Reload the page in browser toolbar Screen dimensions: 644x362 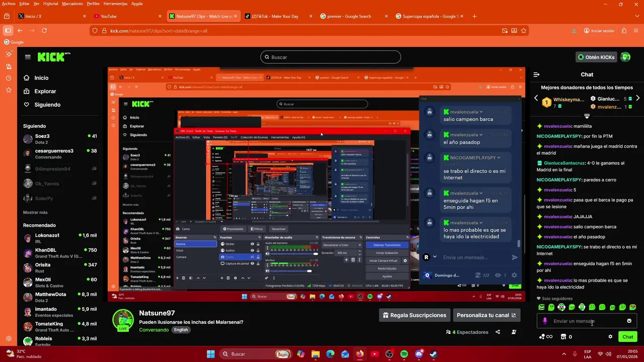click(44, 31)
